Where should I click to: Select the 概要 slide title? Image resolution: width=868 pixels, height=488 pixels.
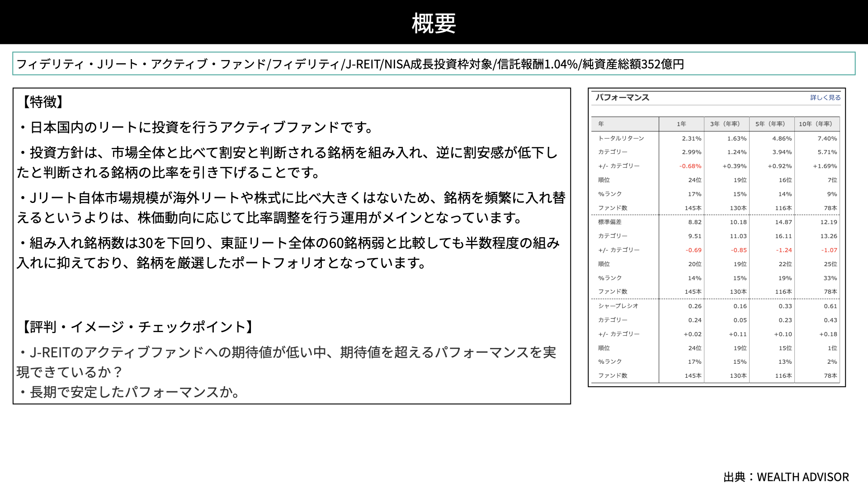(434, 23)
